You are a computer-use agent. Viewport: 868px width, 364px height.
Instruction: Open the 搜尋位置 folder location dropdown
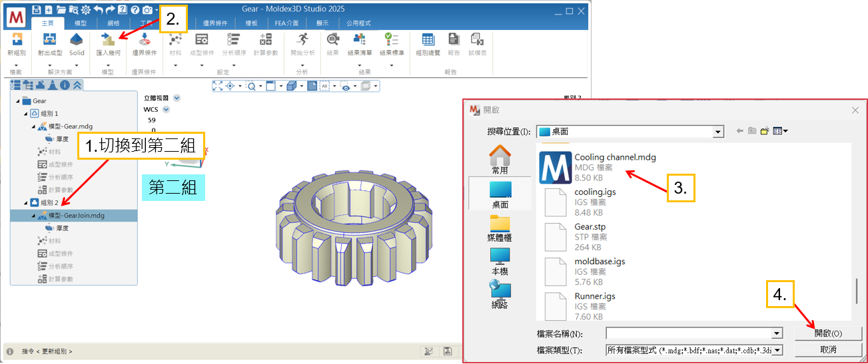tap(717, 132)
